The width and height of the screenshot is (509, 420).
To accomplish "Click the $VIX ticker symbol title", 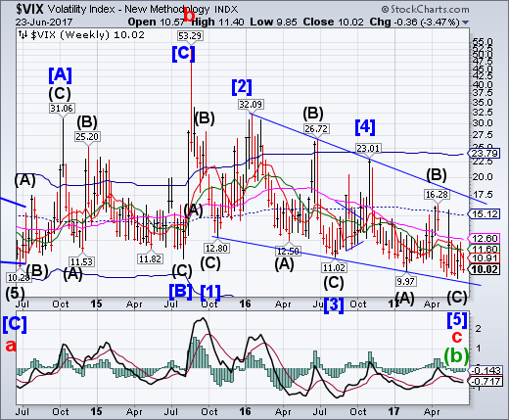I will click(x=29, y=9).
